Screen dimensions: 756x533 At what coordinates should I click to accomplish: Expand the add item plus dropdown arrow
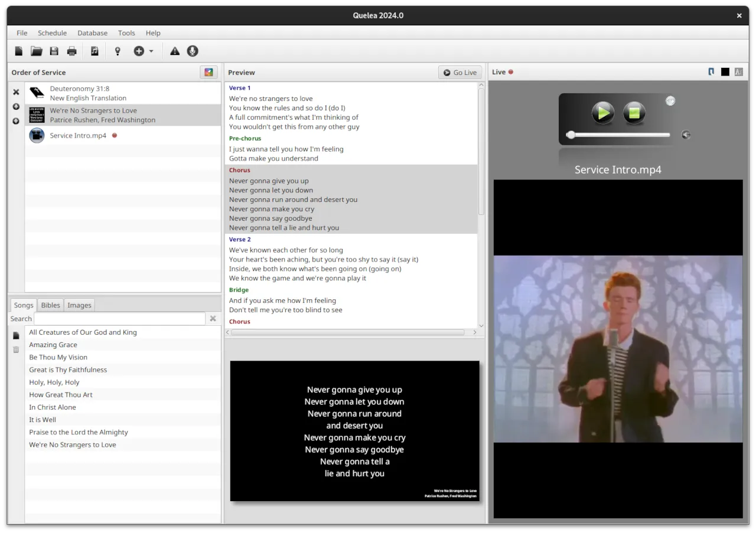pos(151,51)
